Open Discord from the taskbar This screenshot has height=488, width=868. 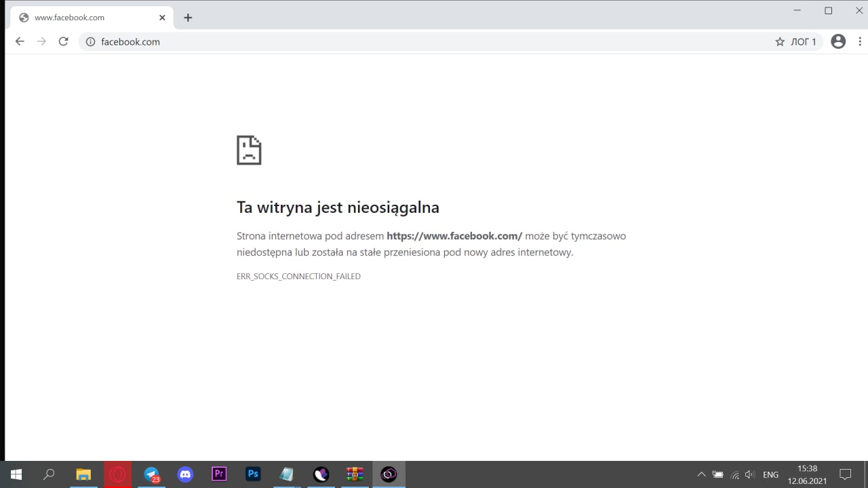point(185,474)
